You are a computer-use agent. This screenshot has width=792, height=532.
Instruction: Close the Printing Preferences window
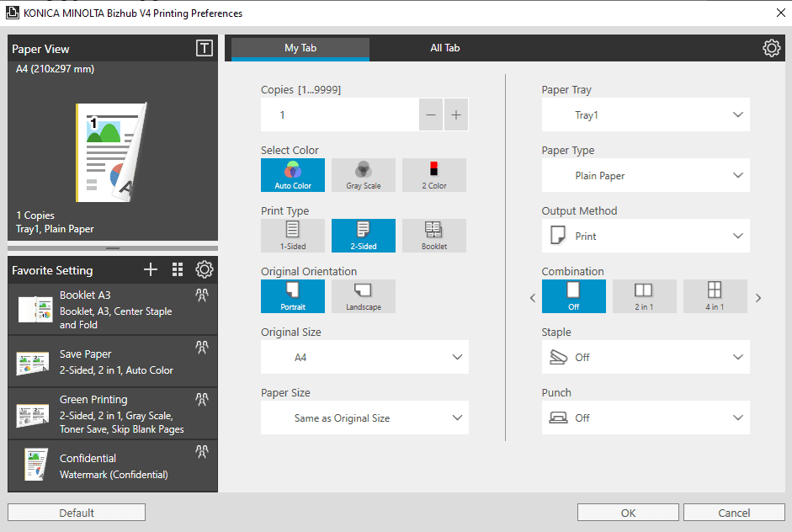[x=780, y=13]
